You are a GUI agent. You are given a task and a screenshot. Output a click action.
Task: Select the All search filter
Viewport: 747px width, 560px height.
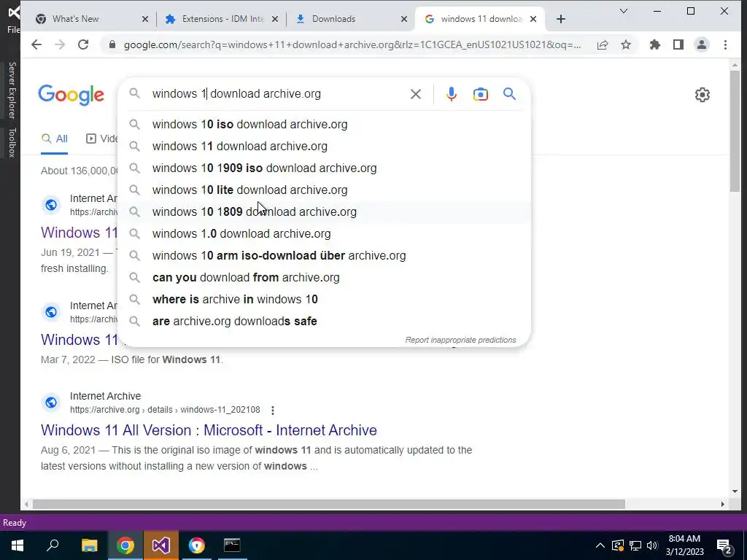pos(54,139)
